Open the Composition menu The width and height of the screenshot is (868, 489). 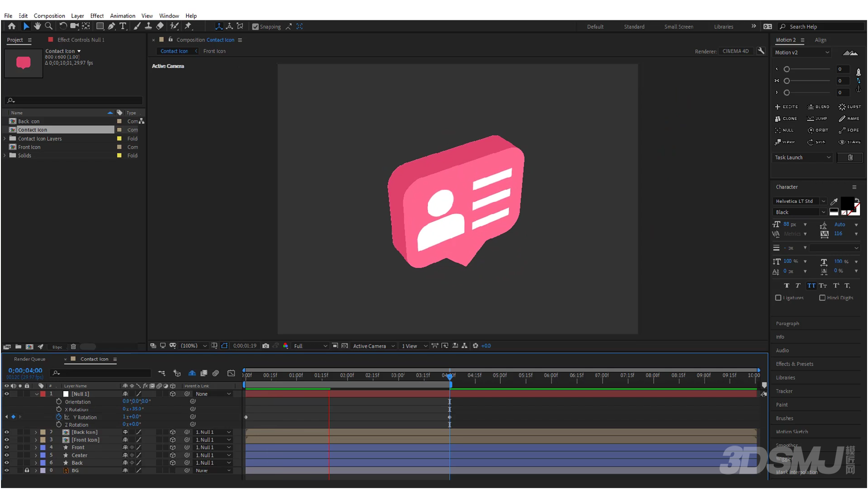pos(49,16)
